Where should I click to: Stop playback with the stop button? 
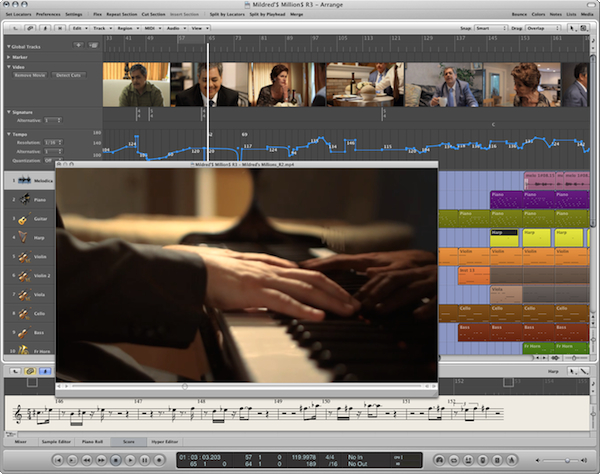(116, 460)
